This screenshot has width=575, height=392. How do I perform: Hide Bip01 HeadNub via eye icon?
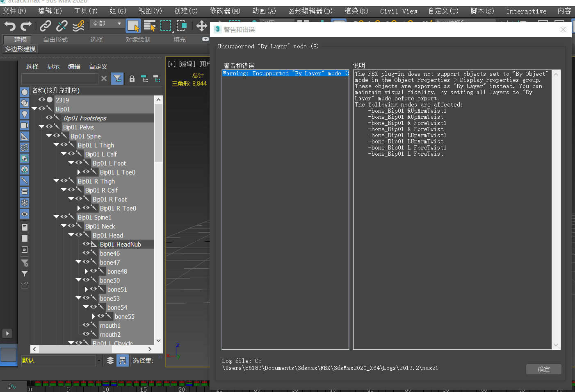click(x=86, y=244)
